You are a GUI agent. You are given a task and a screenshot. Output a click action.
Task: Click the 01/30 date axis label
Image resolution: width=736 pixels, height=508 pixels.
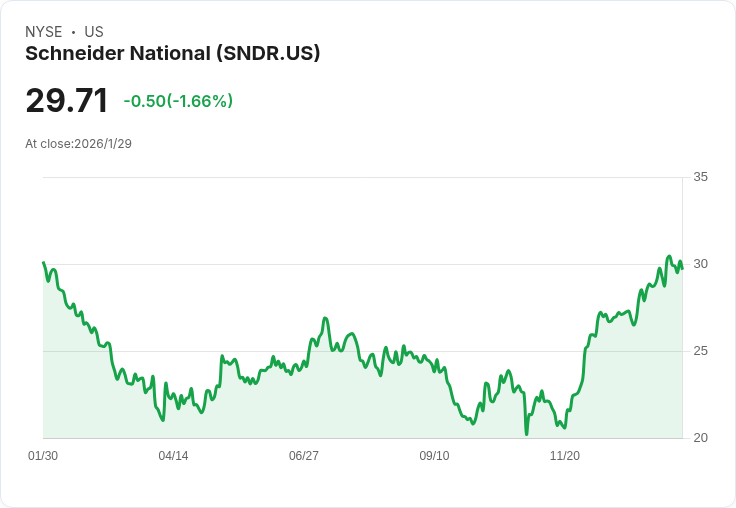click(43, 456)
